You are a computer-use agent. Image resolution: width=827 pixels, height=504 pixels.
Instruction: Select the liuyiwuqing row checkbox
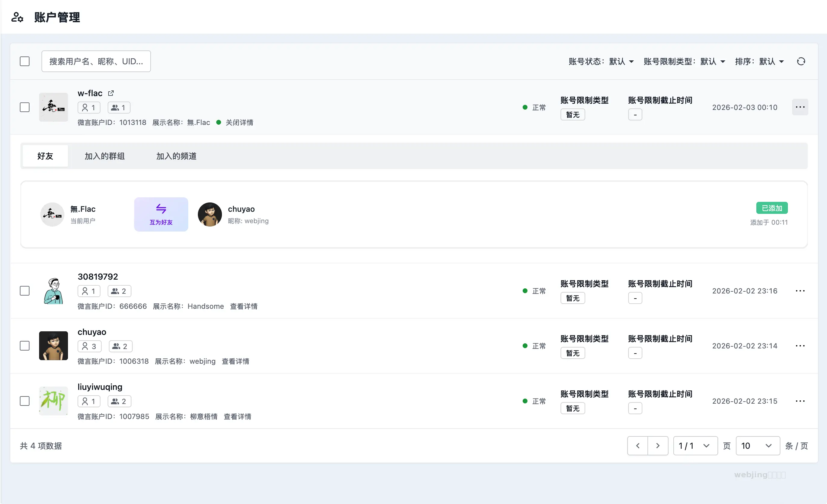(24, 401)
